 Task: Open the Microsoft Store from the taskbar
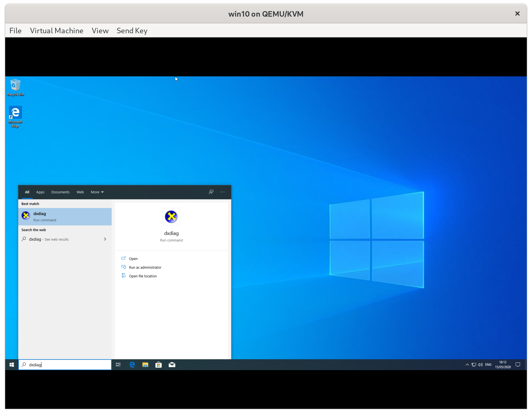coord(159,364)
